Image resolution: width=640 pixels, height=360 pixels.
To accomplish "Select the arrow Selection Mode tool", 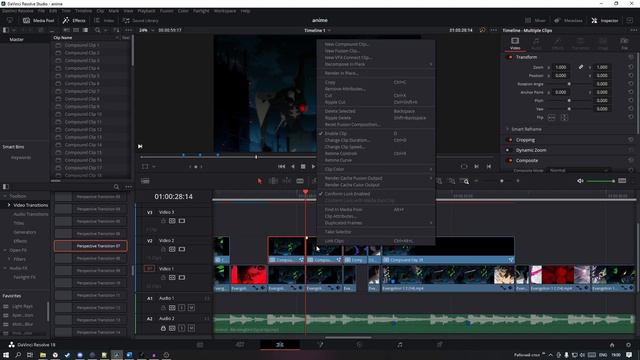I will click(260, 181).
